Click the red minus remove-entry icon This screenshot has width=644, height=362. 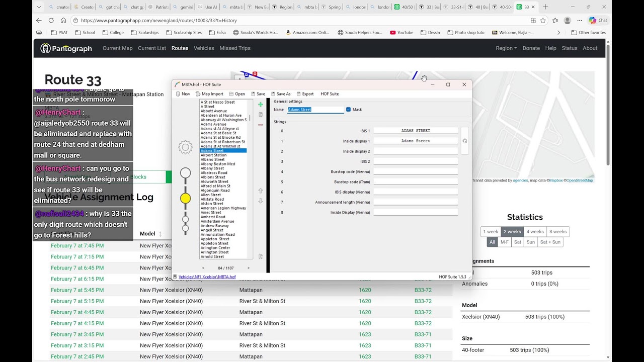[261, 125]
